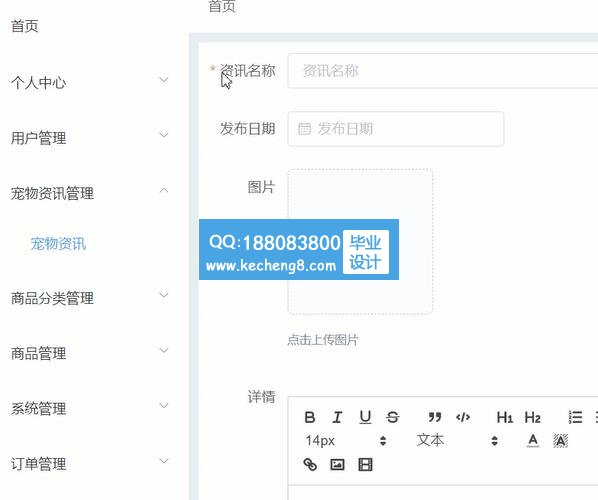
Task: Click the 点击上传图片 hint text
Action: click(x=323, y=340)
